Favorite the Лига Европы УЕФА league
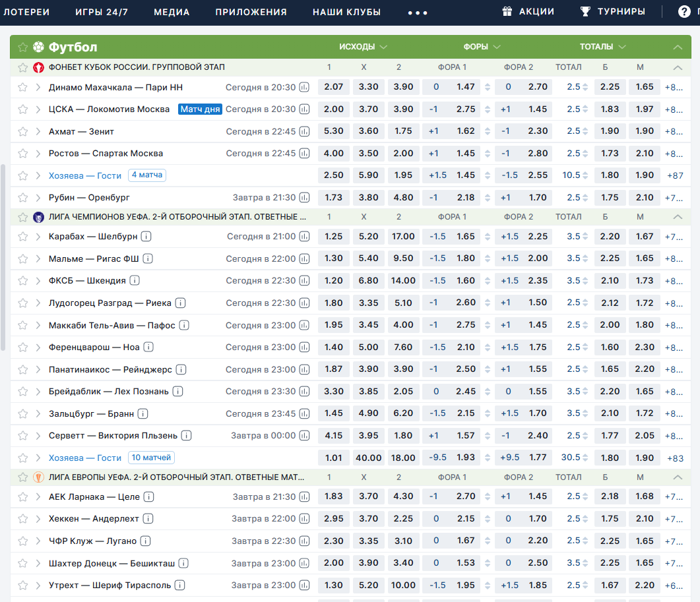 click(23, 477)
